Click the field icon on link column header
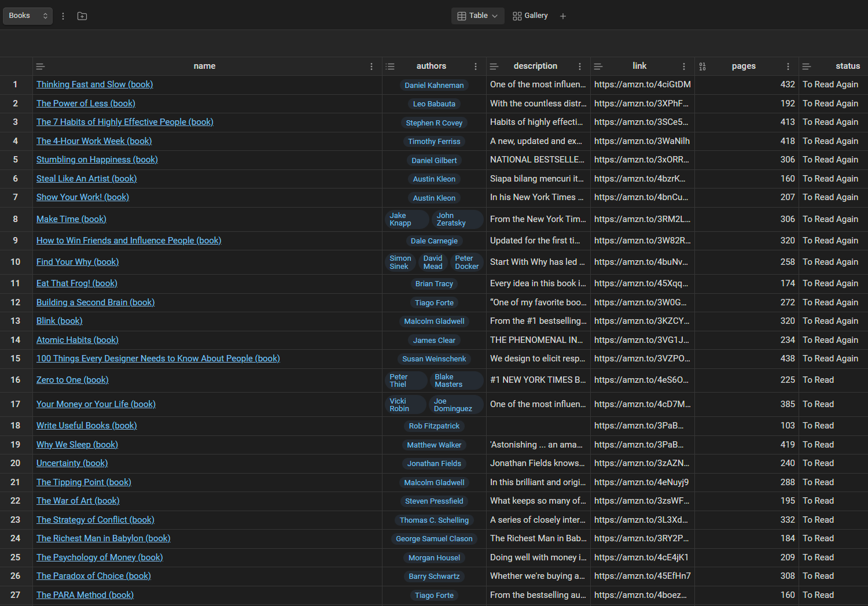 (598, 66)
